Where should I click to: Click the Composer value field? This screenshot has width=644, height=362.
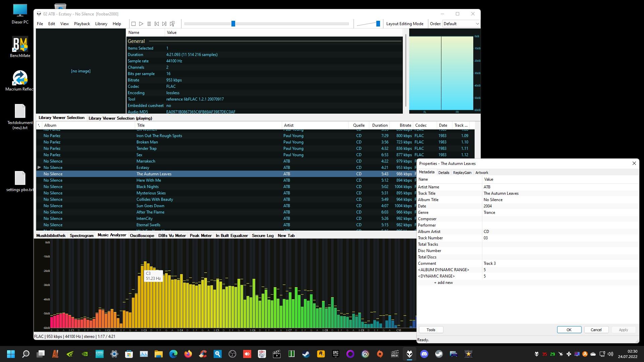560,219
